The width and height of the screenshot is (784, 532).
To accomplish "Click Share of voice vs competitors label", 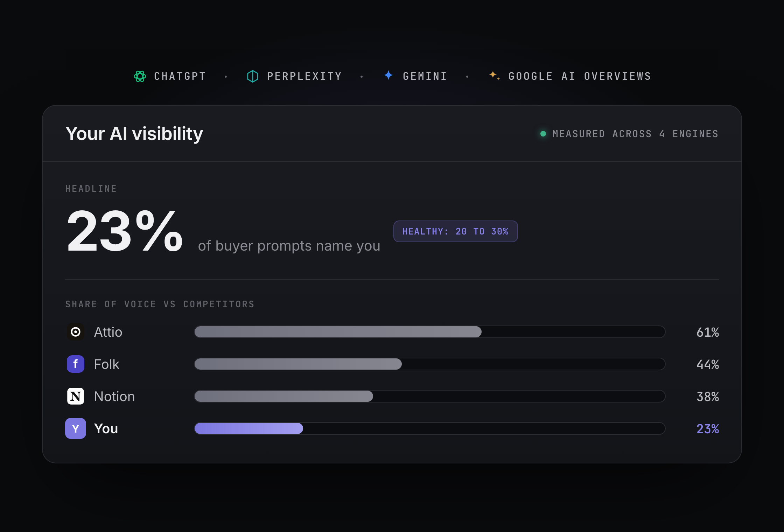I will [160, 304].
